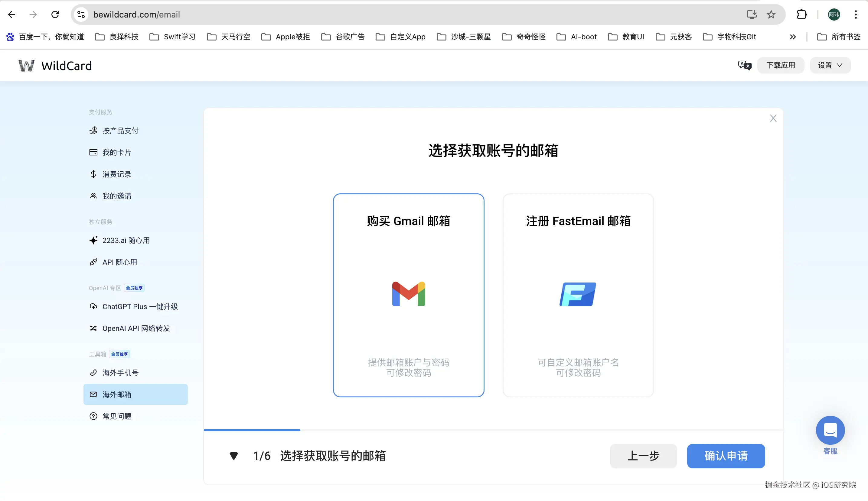This screenshot has height=501, width=868.
Task: Select the 按产品支付 payment icon in sidebar
Action: (x=93, y=130)
